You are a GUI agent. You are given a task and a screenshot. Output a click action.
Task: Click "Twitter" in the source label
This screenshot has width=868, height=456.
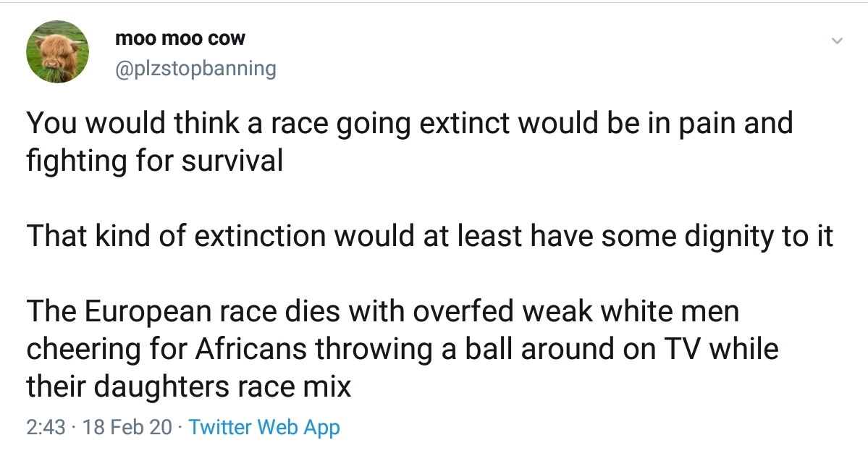point(220,427)
